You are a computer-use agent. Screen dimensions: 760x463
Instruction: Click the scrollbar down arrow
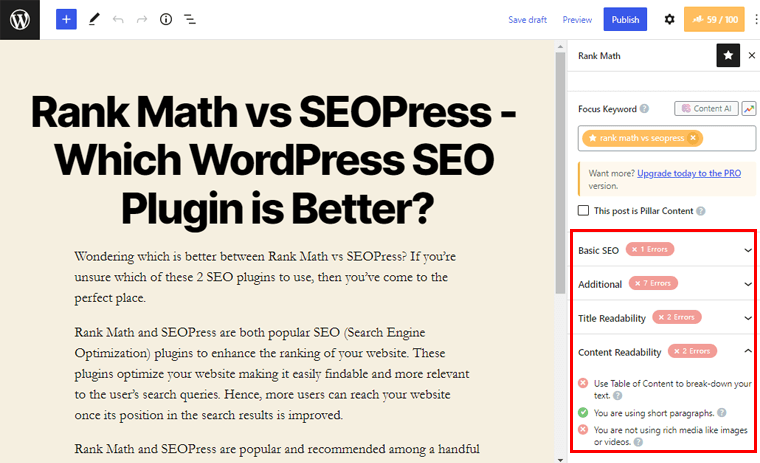pos(560,459)
